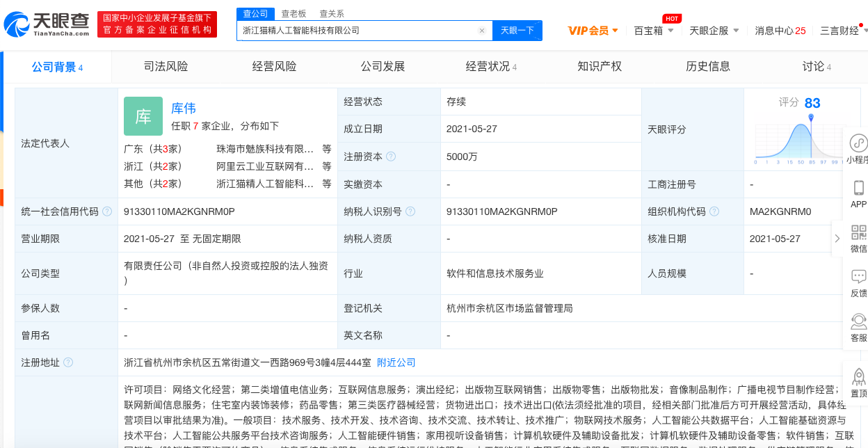
Task: Open the VIP会员 dropdown
Action: point(593,31)
